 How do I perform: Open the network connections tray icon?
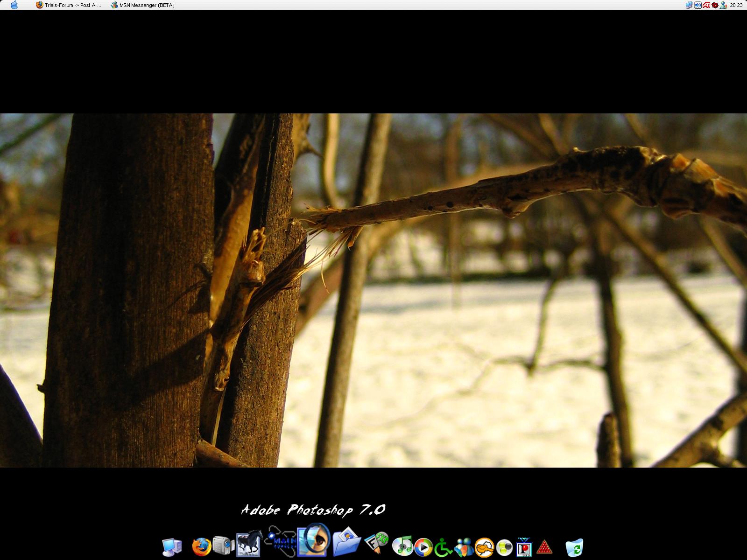point(689,5)
